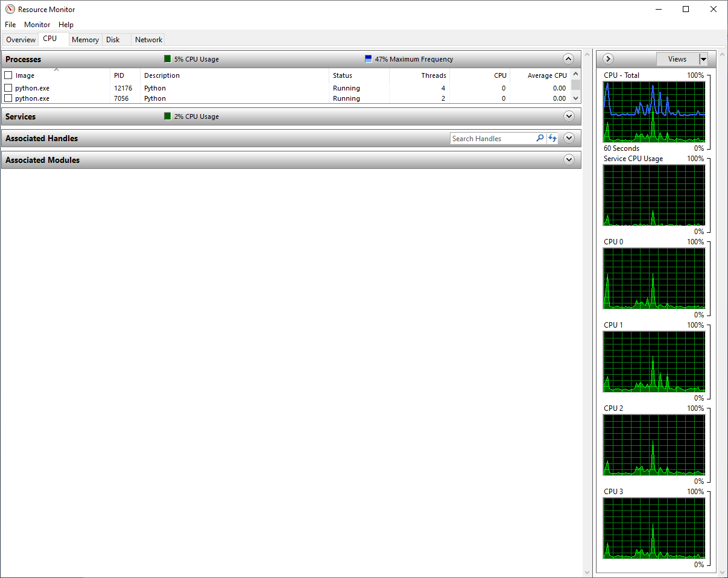Select the checkbox for python.exe PID 12176
The width and height of the screenshot is (728, 578).
coord(8,87)
